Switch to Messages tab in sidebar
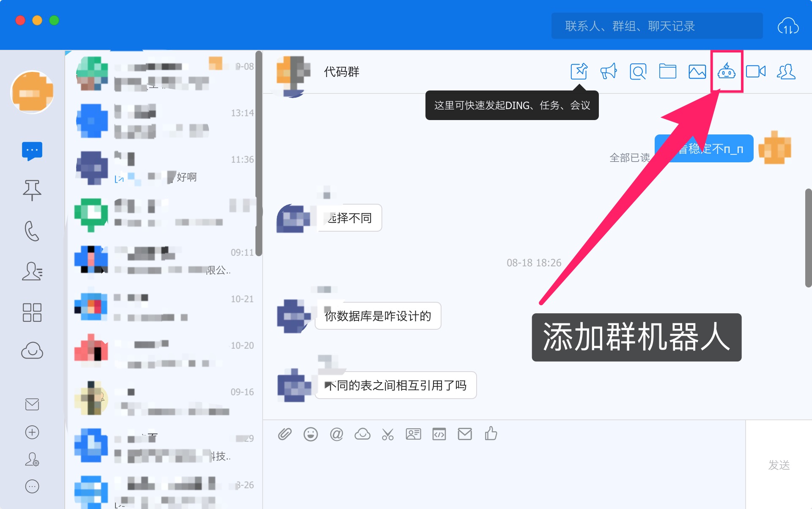This screenshot has width=812, height=509. pos(32,151)
